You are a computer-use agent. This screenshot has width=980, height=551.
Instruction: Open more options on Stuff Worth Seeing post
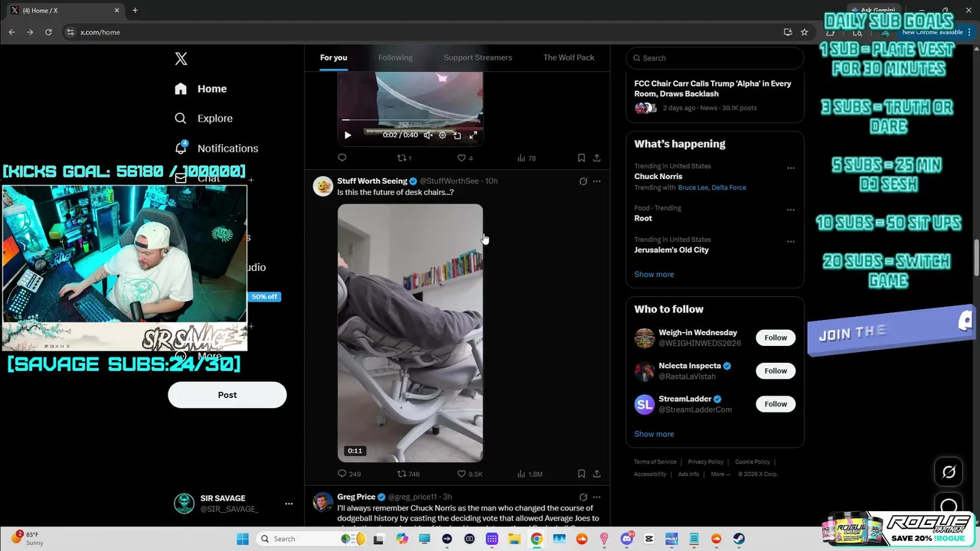tap(597, 181)
